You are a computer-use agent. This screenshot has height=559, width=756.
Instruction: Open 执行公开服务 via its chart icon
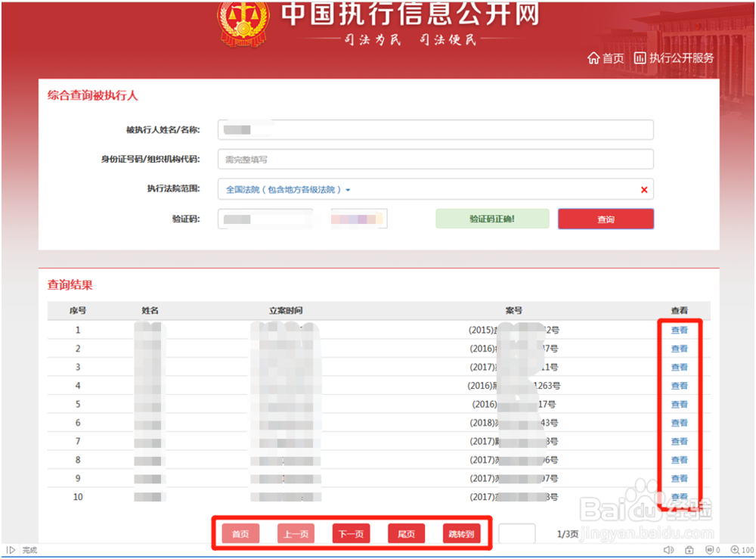click(x=639, y=57)
